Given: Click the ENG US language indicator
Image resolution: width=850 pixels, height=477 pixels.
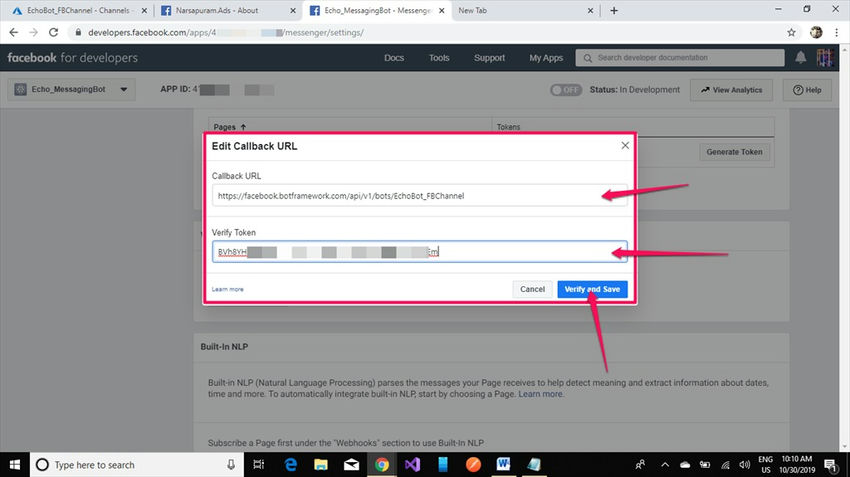Looking at the screenshot, I should coord(765,465).
